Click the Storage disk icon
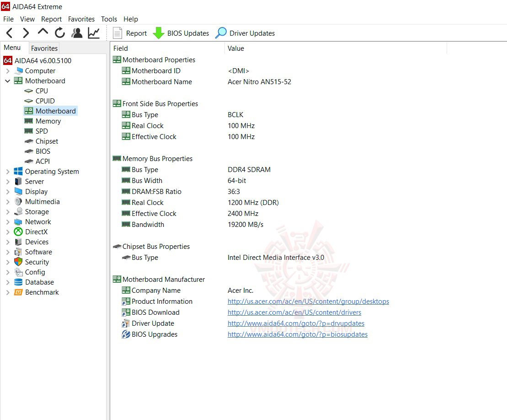Screen dimensions: 507x420 tap(18, 212)
